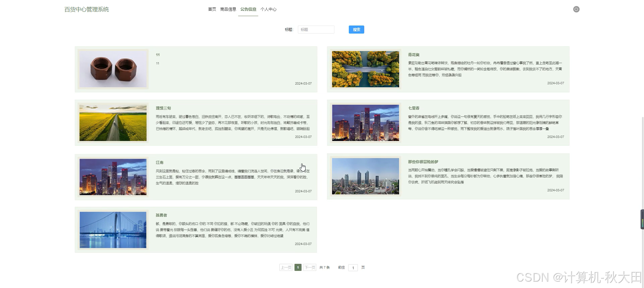Click the 2024-03-07 date on 孤勇者 card

303,244
